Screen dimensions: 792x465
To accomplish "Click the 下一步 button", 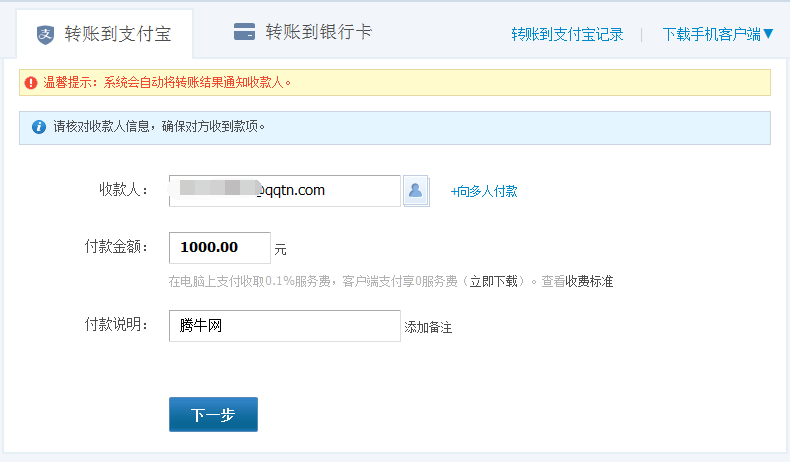I will click(213, 415).
